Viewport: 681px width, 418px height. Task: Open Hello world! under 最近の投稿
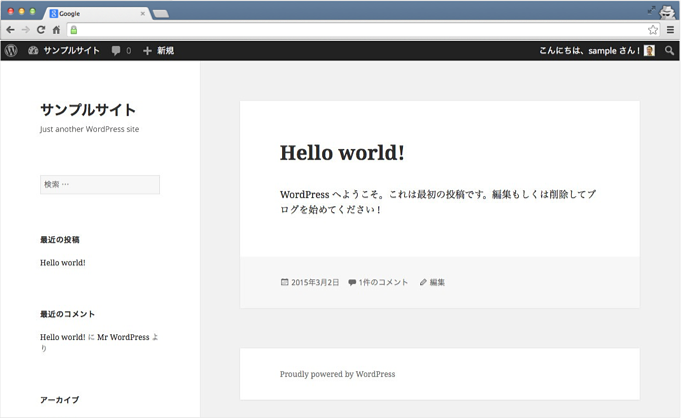point(63,262)
